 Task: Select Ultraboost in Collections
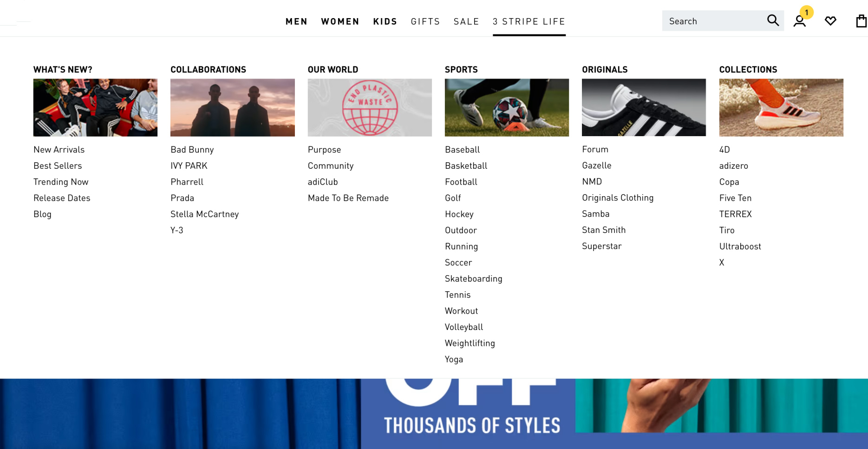coord(740,246)
